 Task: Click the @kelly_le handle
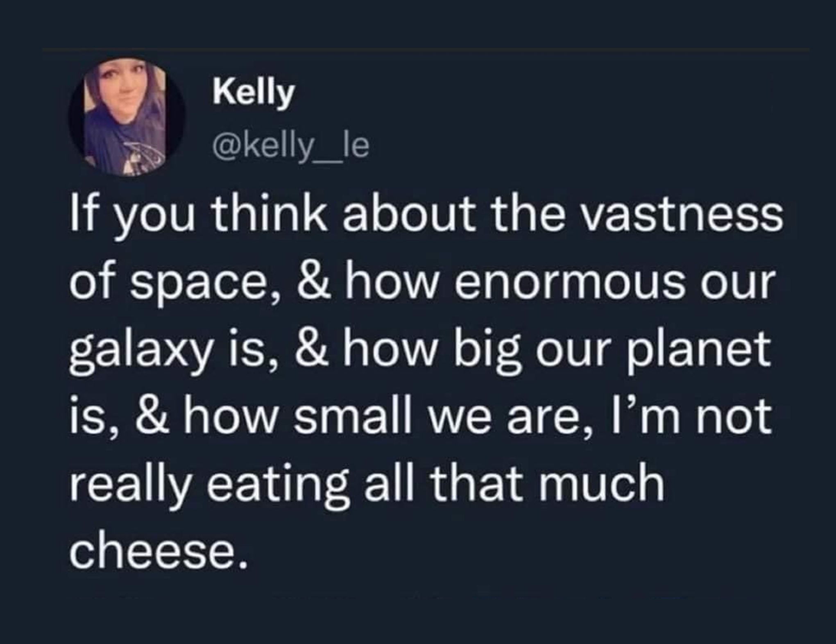tap(290, 145)
